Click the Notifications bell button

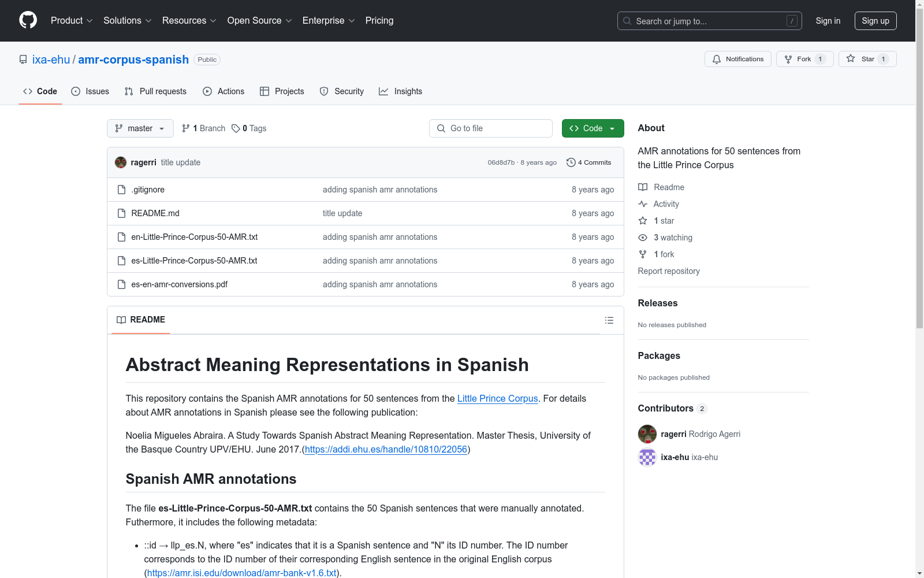click(737, 59)
